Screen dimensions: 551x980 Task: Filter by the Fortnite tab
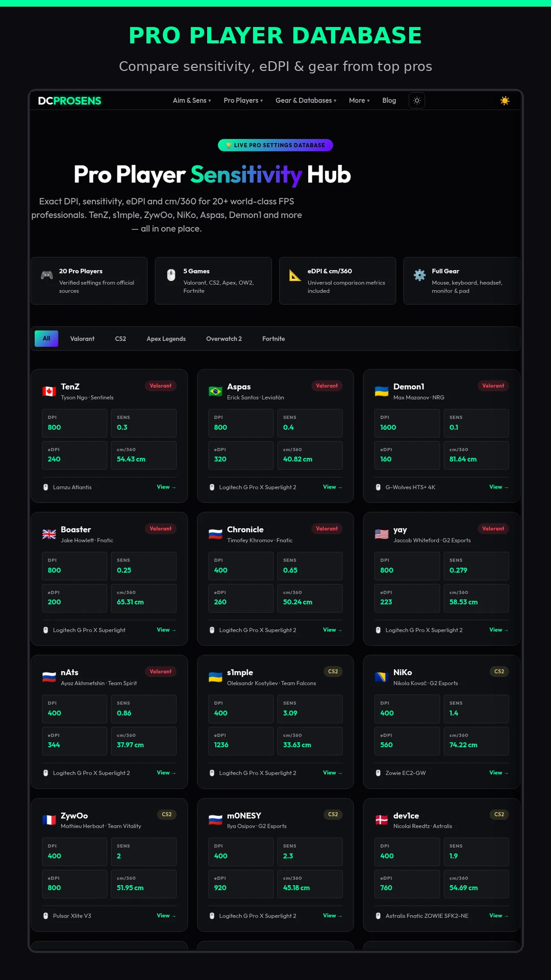click(273, 339)
